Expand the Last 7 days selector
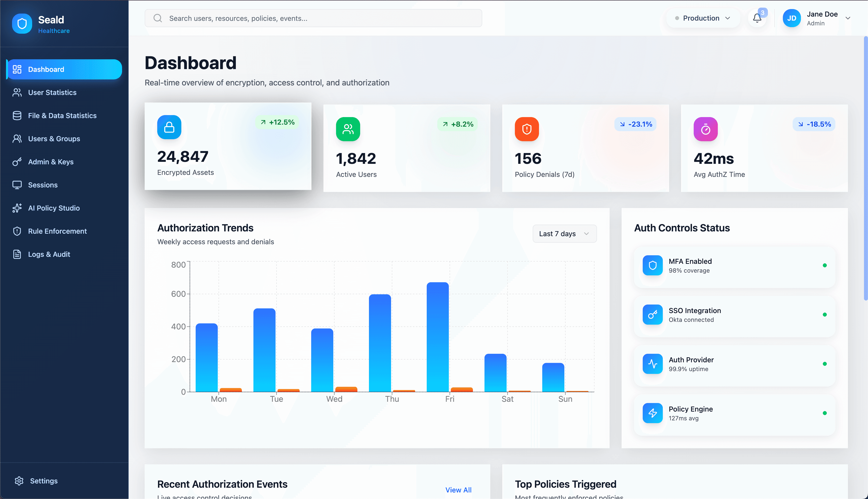This screenshot has height=499, width=868. (564, 233)
